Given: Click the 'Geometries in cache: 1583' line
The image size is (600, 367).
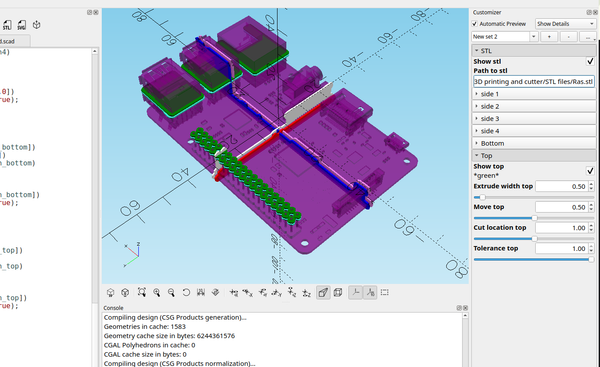Looking at the screenshot, I should 145,326.
